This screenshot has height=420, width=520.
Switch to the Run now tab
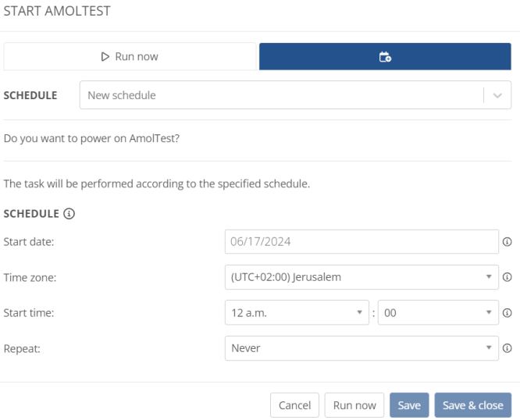pos(130,56)
